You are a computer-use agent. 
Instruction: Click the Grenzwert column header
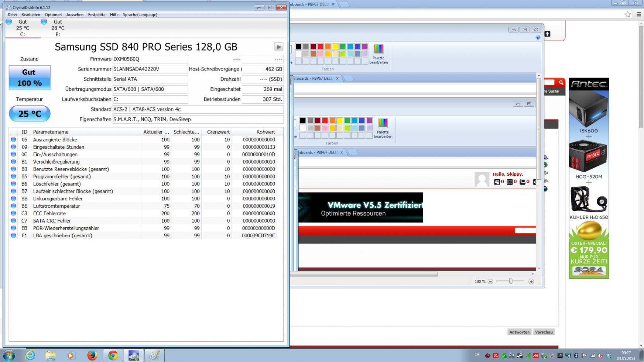click(x=217, y=132)
